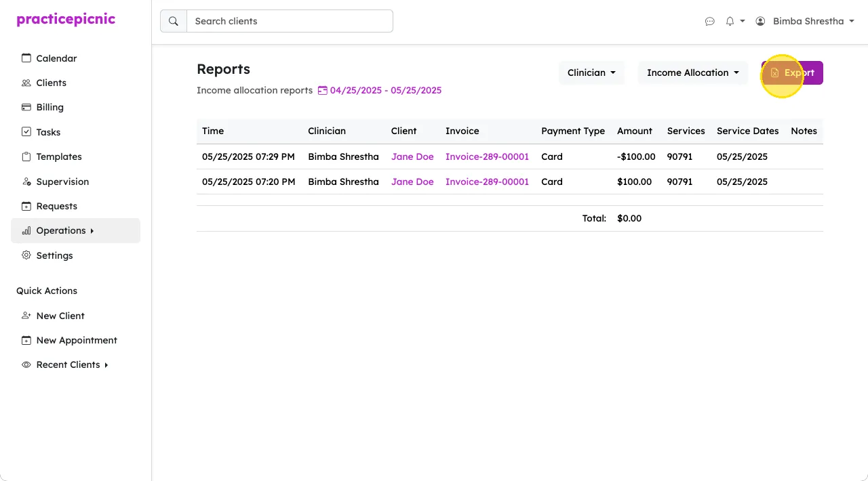Click the Settings gear icon
This screenshot has height=481, width=868.
coord(26,255)
